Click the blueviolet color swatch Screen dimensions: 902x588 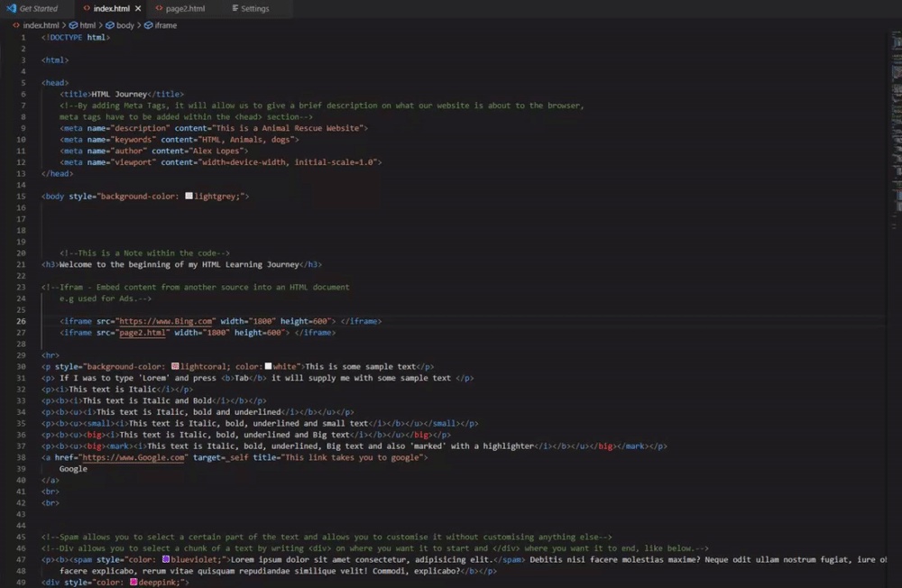[166, 559]
